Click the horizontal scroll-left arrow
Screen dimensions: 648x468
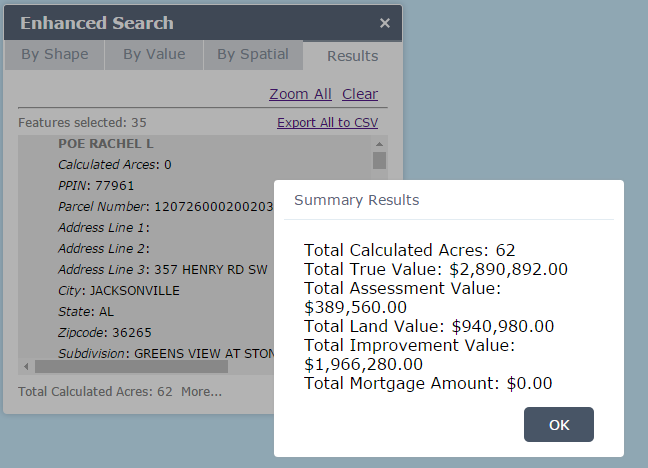[x=26, y=367]
